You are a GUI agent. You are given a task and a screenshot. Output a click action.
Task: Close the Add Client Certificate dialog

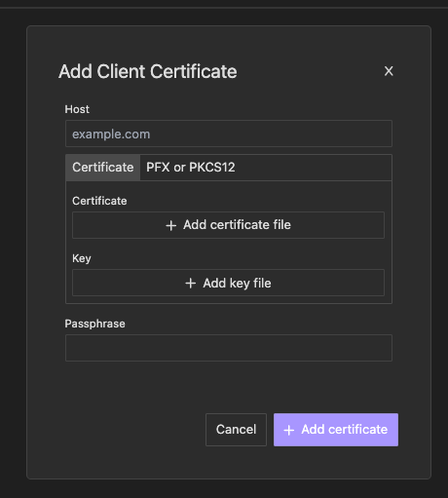(x=389, y=71)
